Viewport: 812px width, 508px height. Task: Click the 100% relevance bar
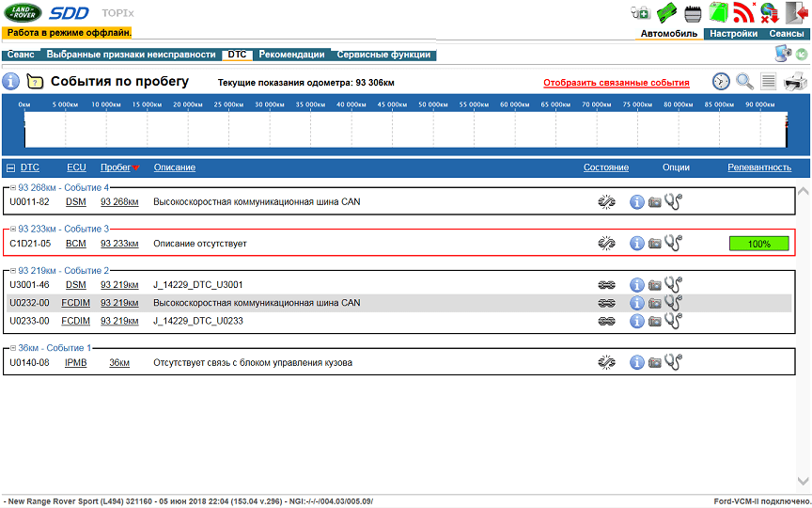(x=759, y=244)
